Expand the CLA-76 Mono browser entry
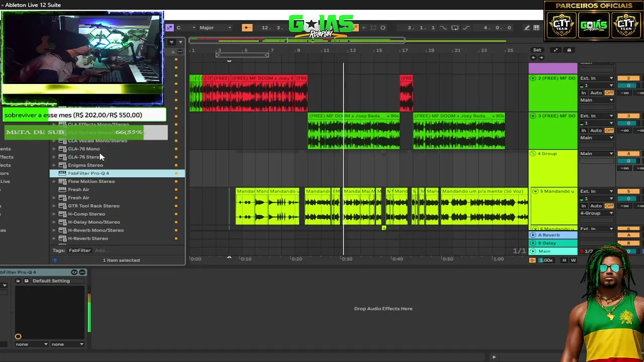The height and width of the screenshot is (362, 644). [x=54, y=149]
